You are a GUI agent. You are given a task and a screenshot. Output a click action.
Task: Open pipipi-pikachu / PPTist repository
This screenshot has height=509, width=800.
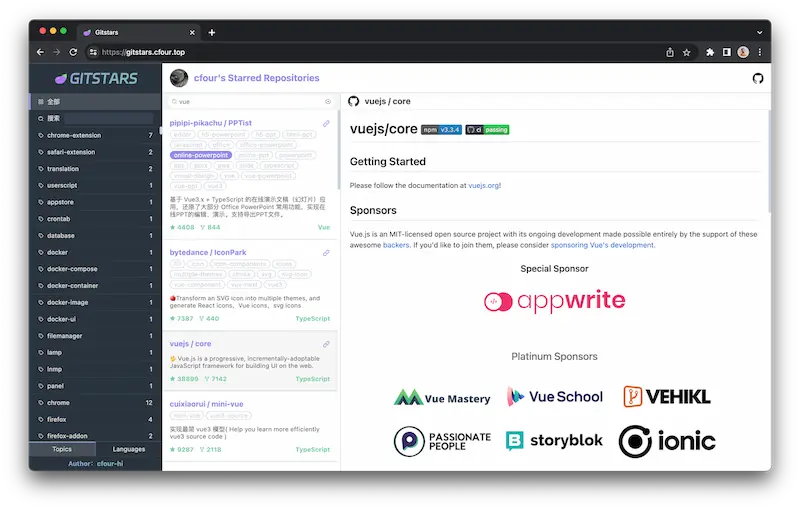pos(210,123)
